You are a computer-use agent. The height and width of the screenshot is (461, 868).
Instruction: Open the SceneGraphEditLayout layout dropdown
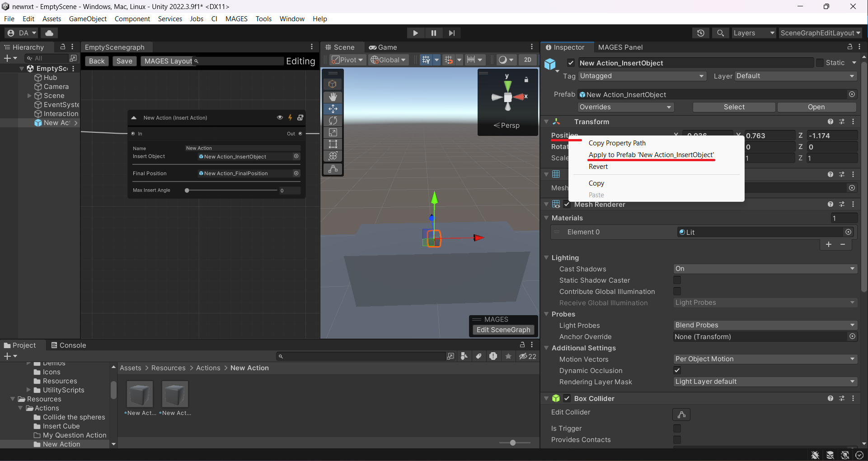820,33
